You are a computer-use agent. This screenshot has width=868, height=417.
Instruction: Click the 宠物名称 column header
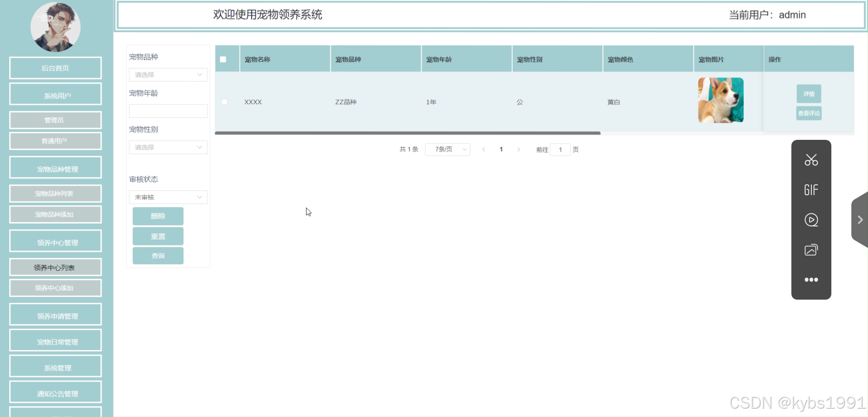pos(285,59)
